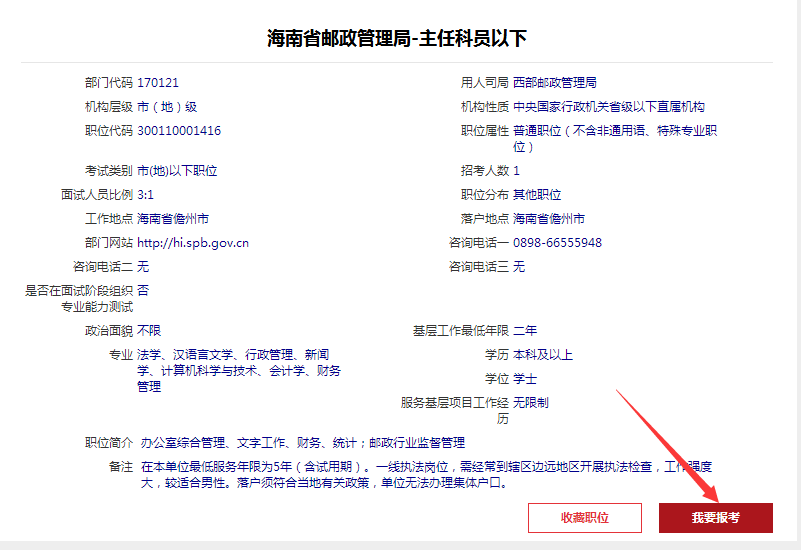This screenshot has height=550, width=801.
Task: Select the 招考人数 label
Action: click(485, 171)
